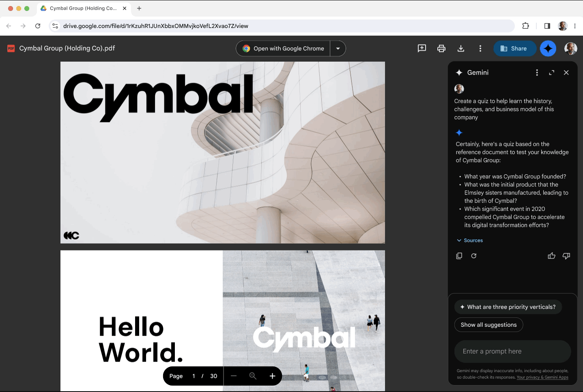Expand the Gemini panel to full view
Image resolution: width=583 pixels, height=392 pixels.
[x=551, y=73]
